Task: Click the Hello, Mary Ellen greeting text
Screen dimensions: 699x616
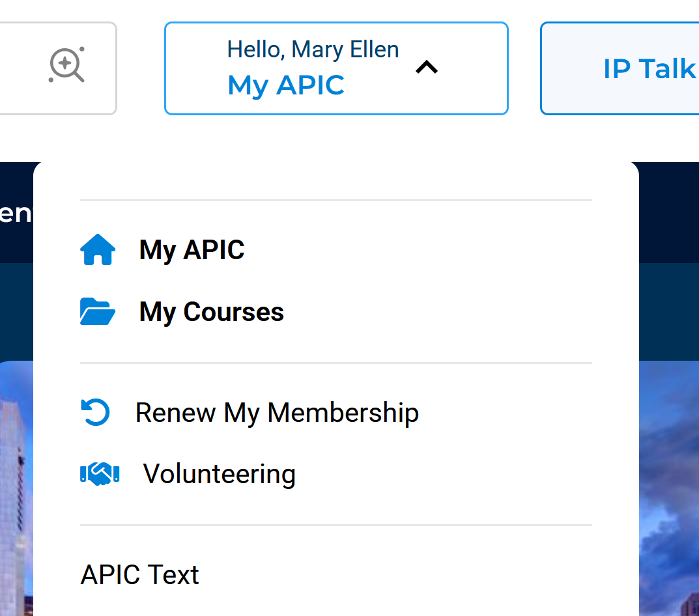Action: click(313, 49)
